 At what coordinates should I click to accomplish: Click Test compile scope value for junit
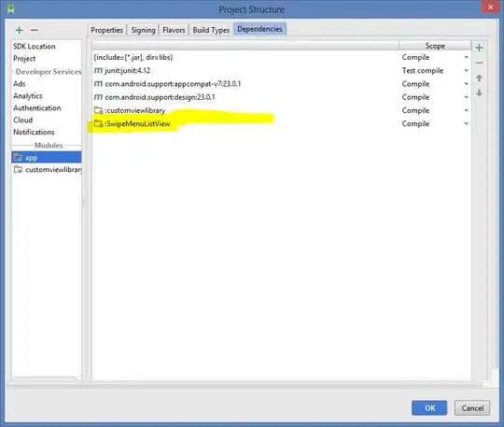click(423, 70)
